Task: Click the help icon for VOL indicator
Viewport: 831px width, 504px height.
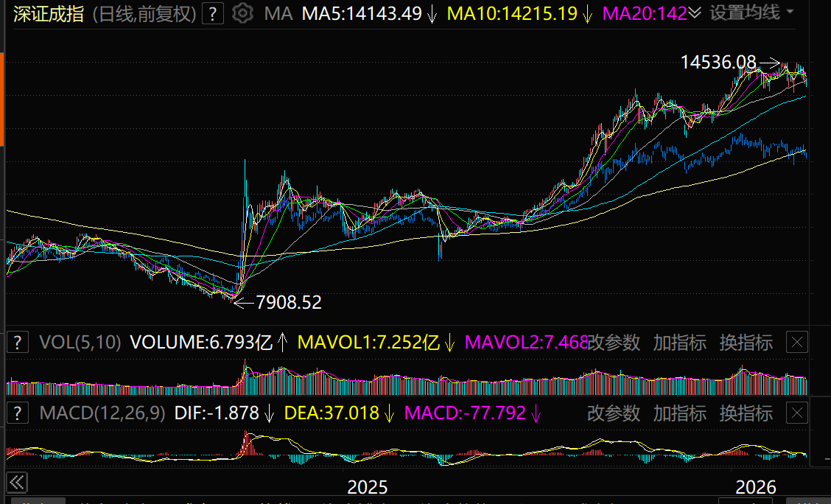Action: click(18, 342)
